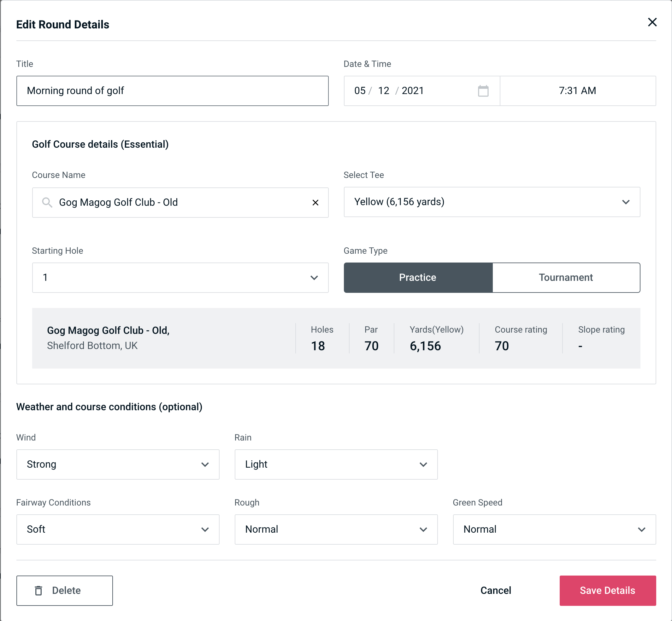
Task: Toggle Game Type to Practice
Action: click(418, 278)
